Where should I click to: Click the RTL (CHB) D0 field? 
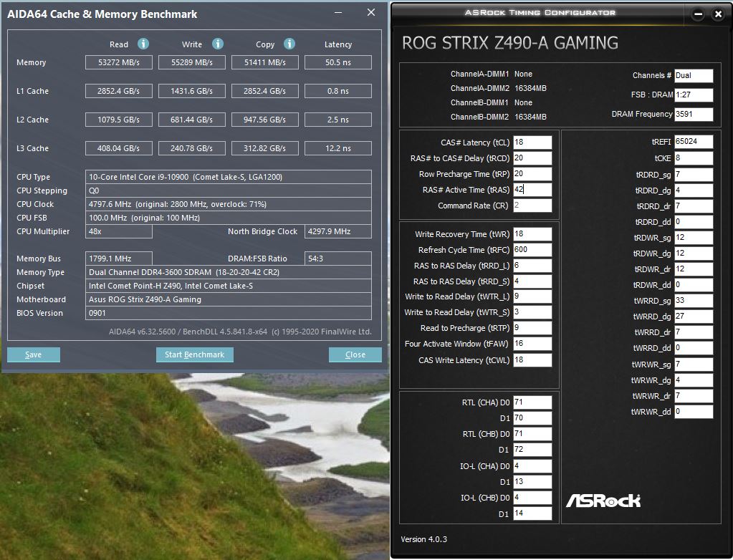point(532,434)
